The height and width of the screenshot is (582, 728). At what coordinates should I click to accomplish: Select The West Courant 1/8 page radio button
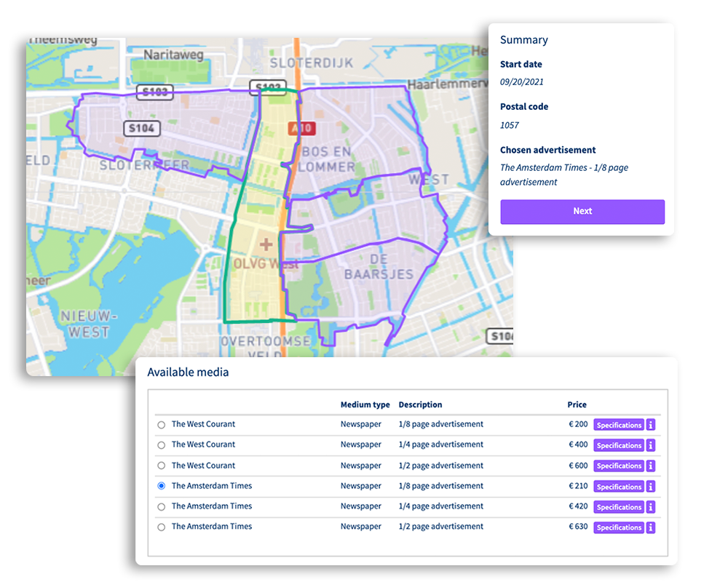(x=161, y=425)
